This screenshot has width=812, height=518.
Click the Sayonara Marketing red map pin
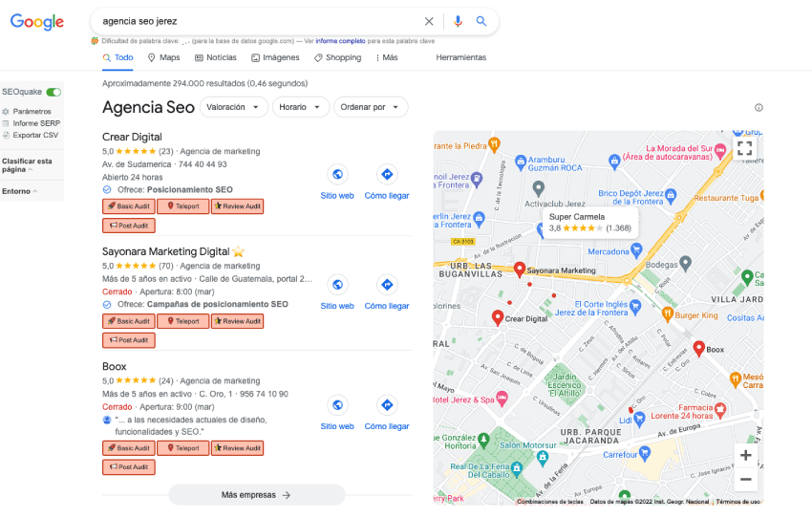pyautogui.click(x=520, y=270)
